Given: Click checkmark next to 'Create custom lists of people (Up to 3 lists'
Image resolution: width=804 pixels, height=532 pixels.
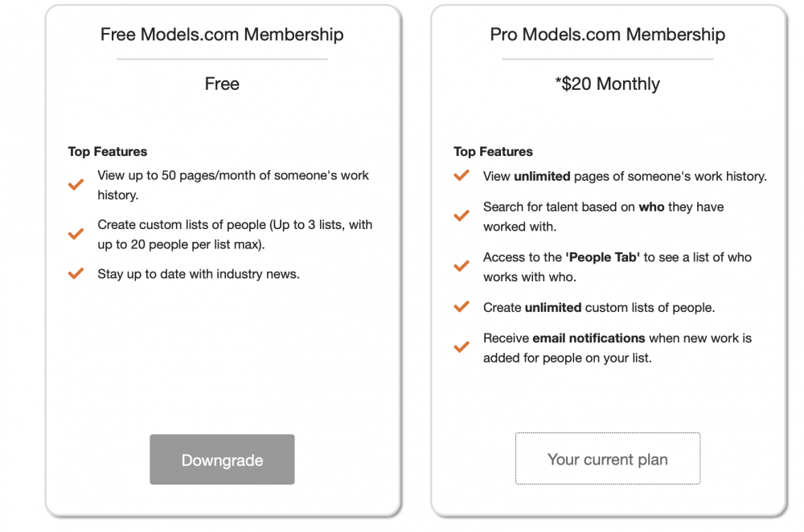Looking at the screenshot, I should [76, 234].
